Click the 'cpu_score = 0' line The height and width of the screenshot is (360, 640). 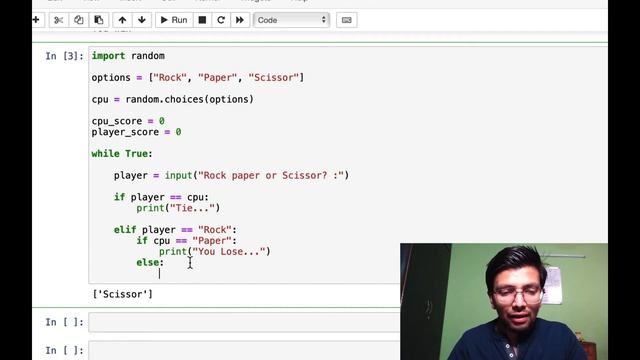click(128, 121)
